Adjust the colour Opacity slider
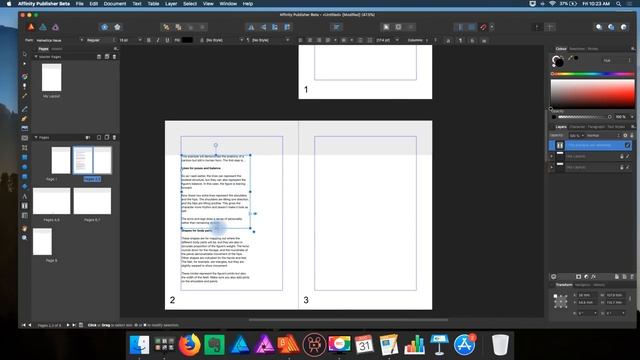Viewport: 640px width, 360px height. (x=585, y=117)
